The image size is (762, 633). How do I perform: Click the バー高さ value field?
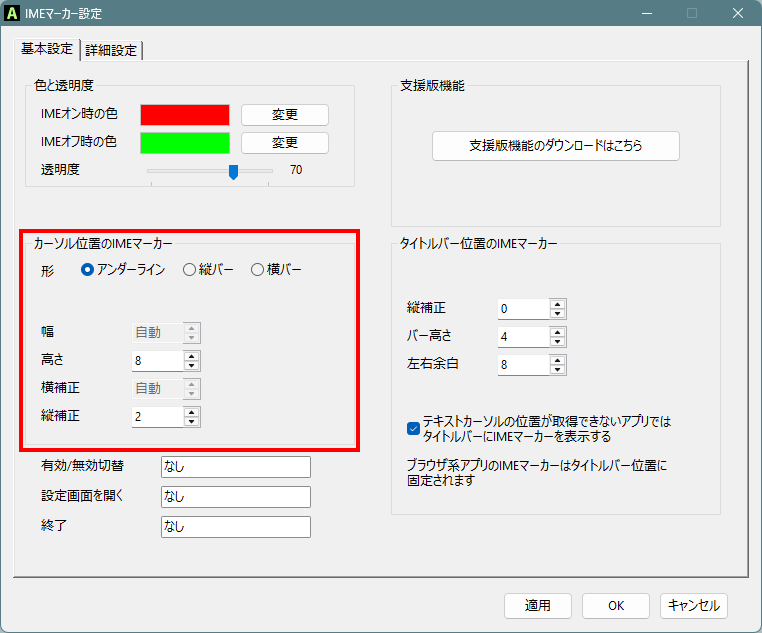[523, 337]
